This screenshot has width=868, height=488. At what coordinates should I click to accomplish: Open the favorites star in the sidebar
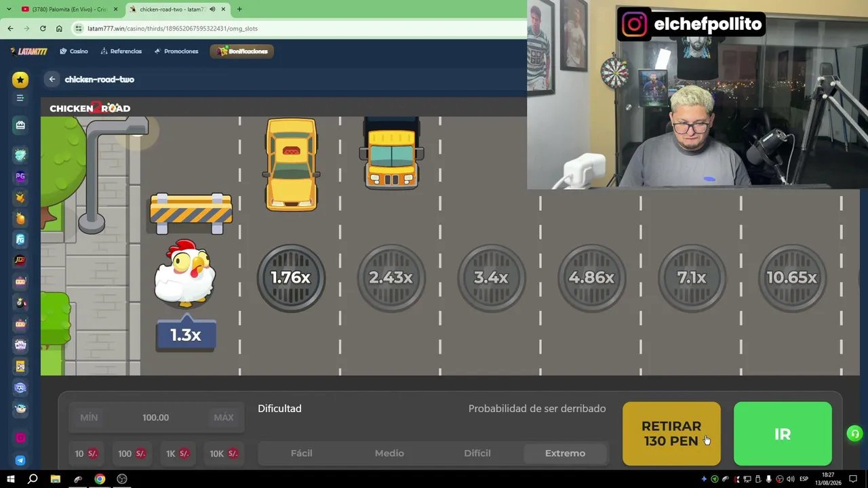click(20, 80)
